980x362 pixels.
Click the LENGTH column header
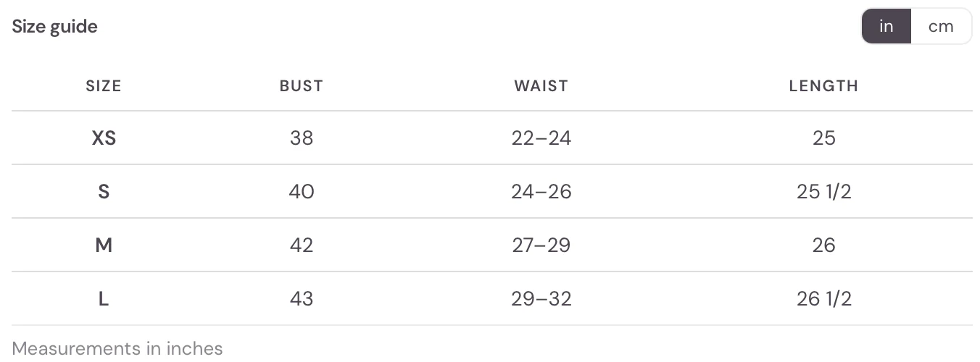pyautogui.click(x=824, y=86)
